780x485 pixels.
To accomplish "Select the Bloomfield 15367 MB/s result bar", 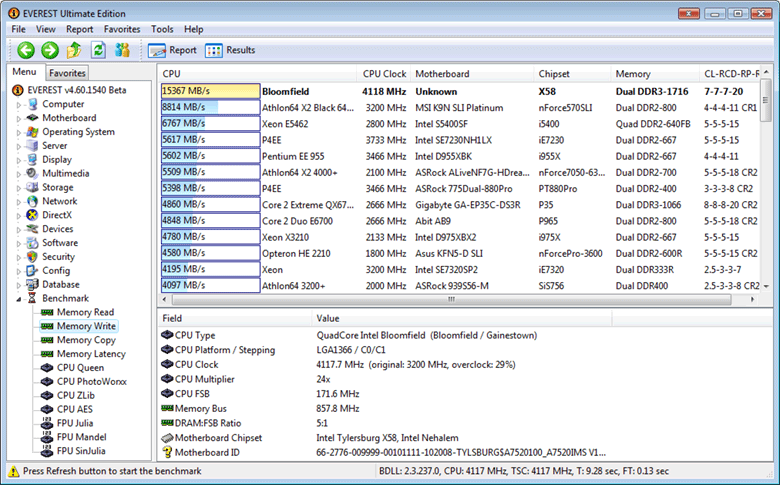I will coord(210,92).
